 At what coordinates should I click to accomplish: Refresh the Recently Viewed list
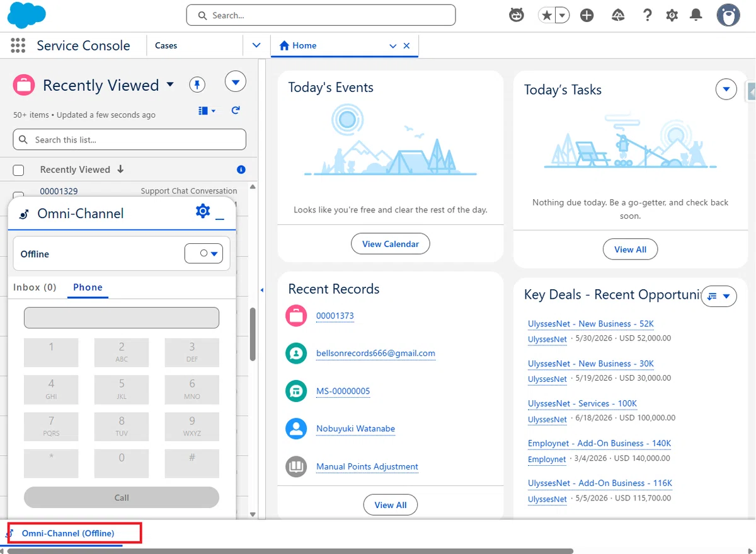click(236, 110)
